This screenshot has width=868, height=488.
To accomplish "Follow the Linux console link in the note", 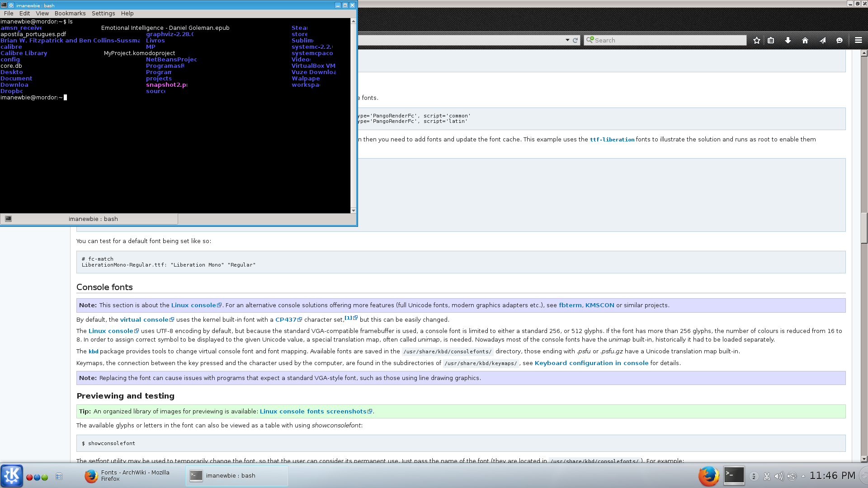I will click(196, 305).
